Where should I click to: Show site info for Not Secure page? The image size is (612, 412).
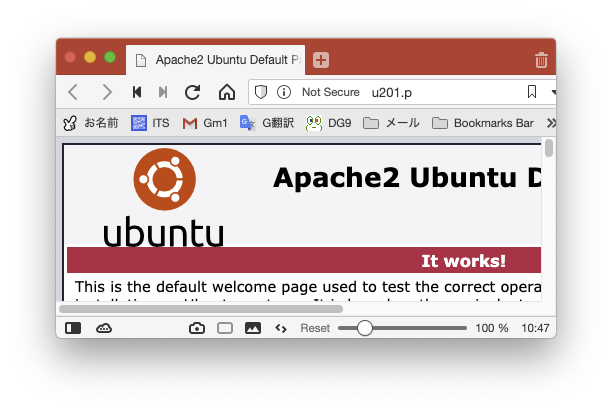(284, 92)
